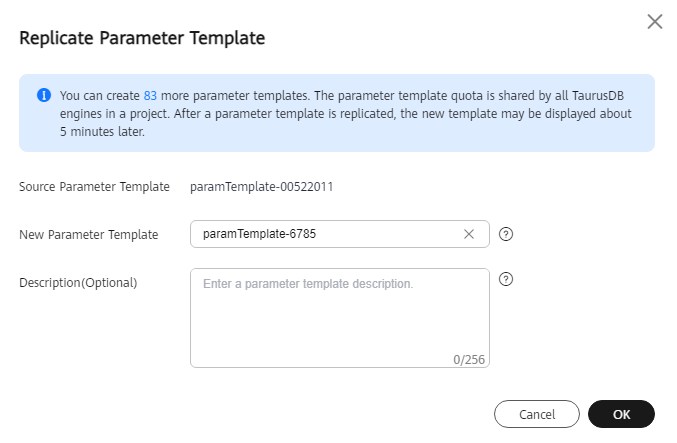Click the '5 minutes later' banner text

102,132
